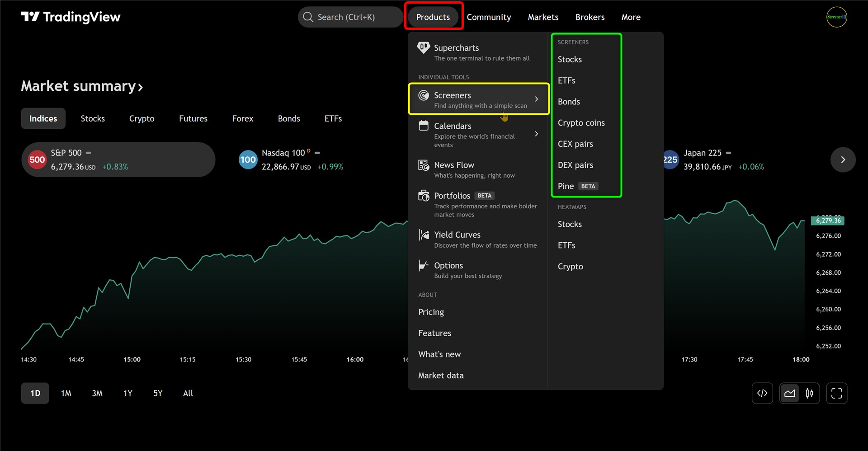Open the Community menu
Image resolution: width=868 pixels, height=451 pixels.
[489, 17]
